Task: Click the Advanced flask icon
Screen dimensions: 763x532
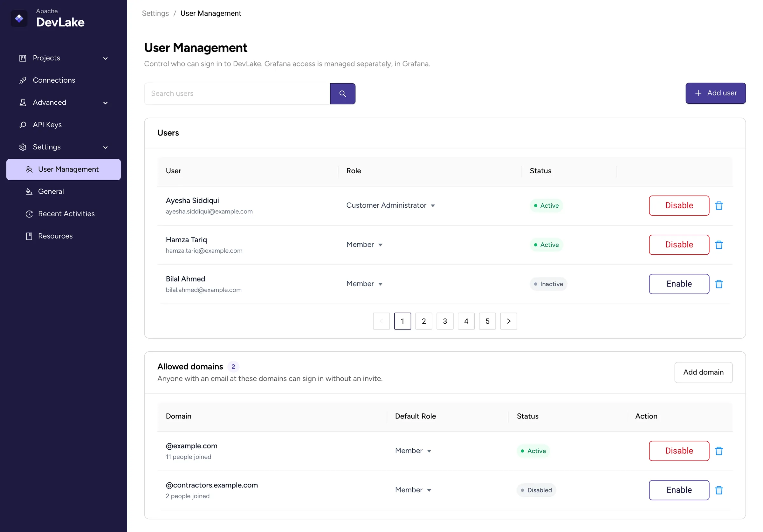Action: click(23, 103)
